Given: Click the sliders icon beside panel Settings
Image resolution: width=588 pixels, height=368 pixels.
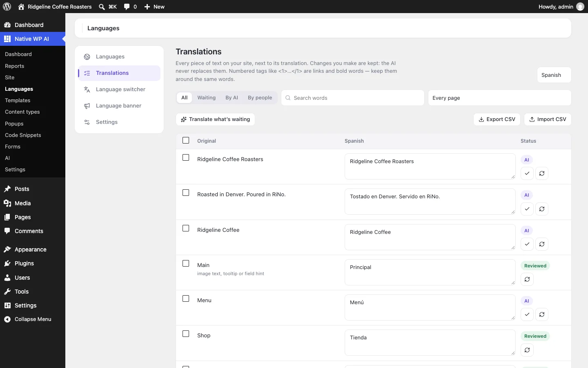Looking at the screenshot, I should pyautogui.click(x=87, y=122).
